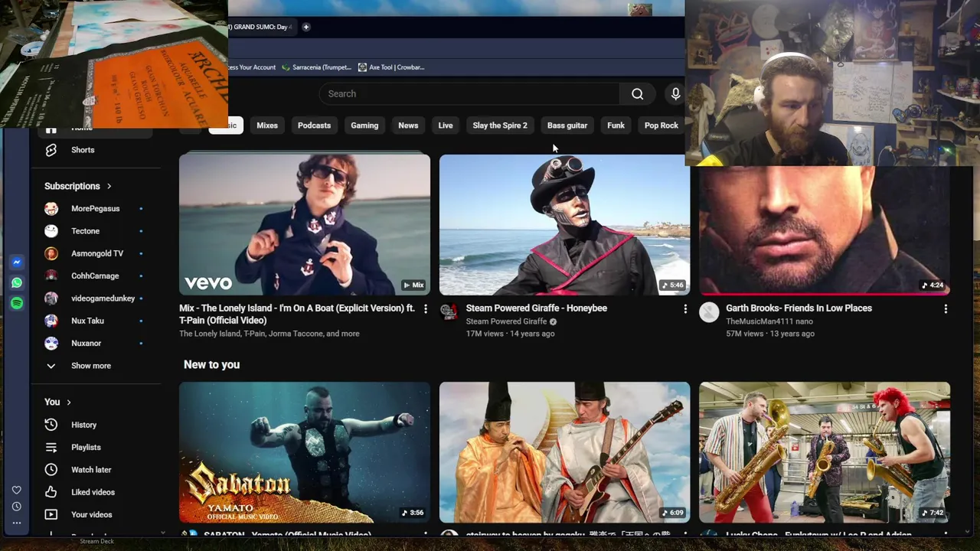Select the Gaming filter chip
Image resolution: width=980 pixels, height=551 pixels.
click(x=364, y=126)
